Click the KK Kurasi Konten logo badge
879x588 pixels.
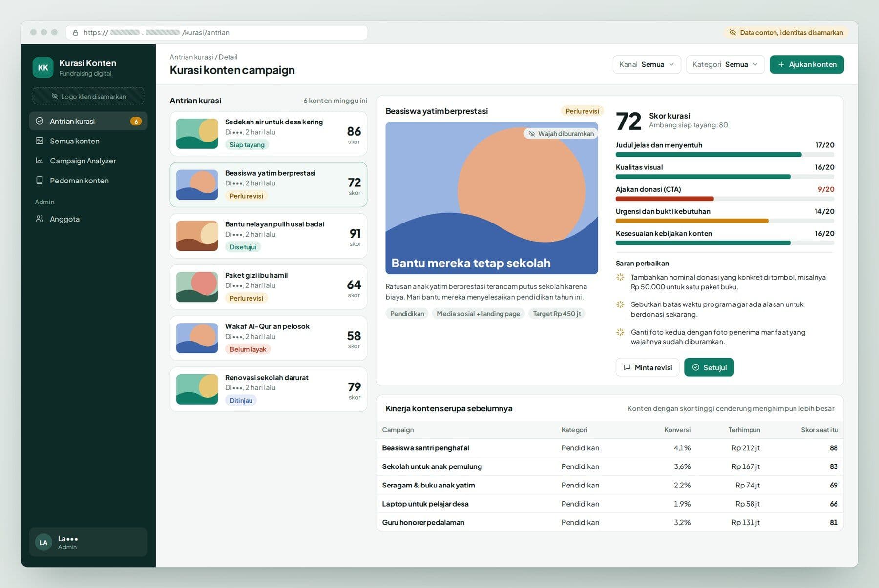[x=43, y=67]
